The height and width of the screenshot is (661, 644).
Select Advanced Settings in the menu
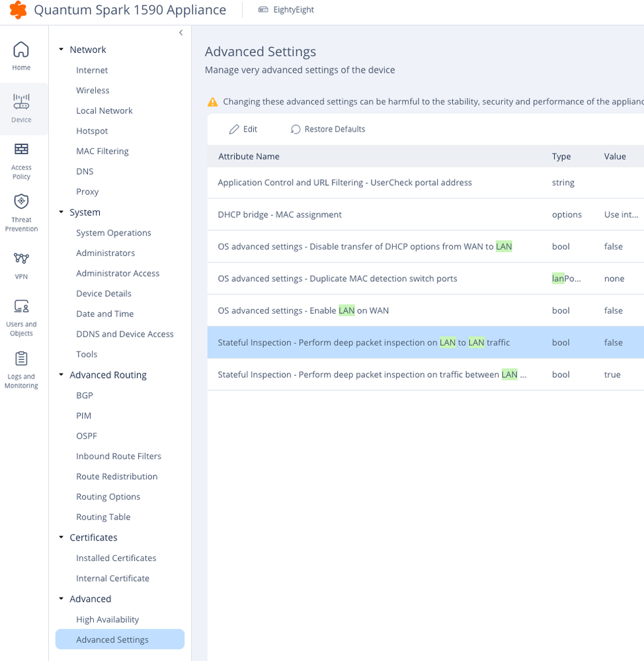(120, 639)
